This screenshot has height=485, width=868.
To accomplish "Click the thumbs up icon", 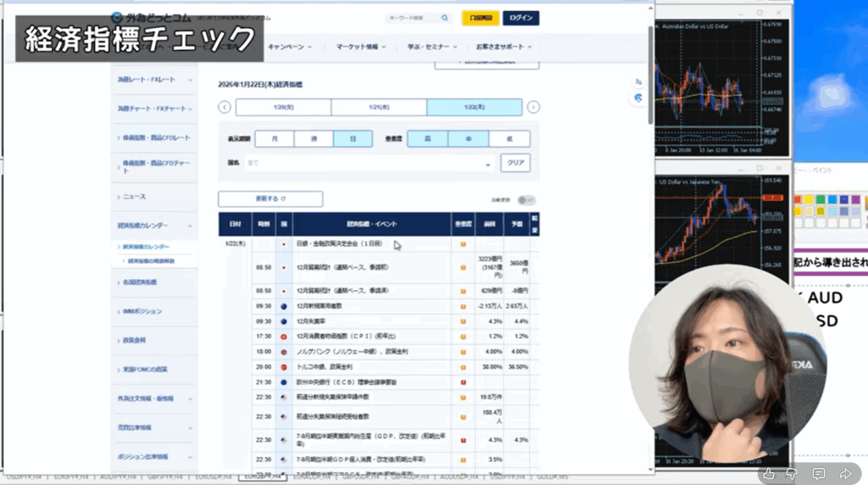I will pos(769,473).
